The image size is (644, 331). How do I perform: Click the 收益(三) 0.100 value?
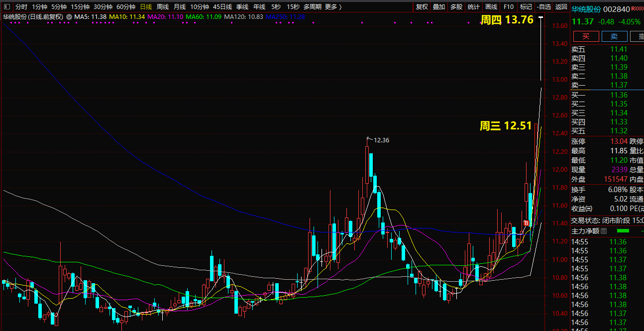[619, 209]
